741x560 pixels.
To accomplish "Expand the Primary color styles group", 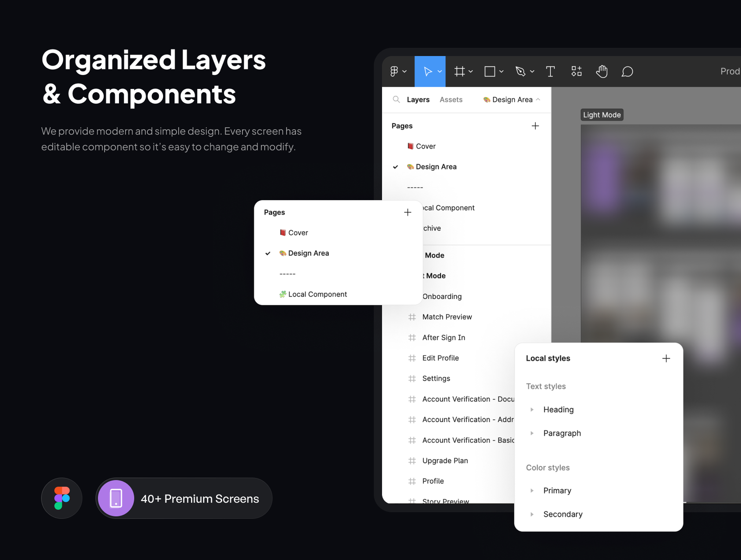I will [532, 491].
